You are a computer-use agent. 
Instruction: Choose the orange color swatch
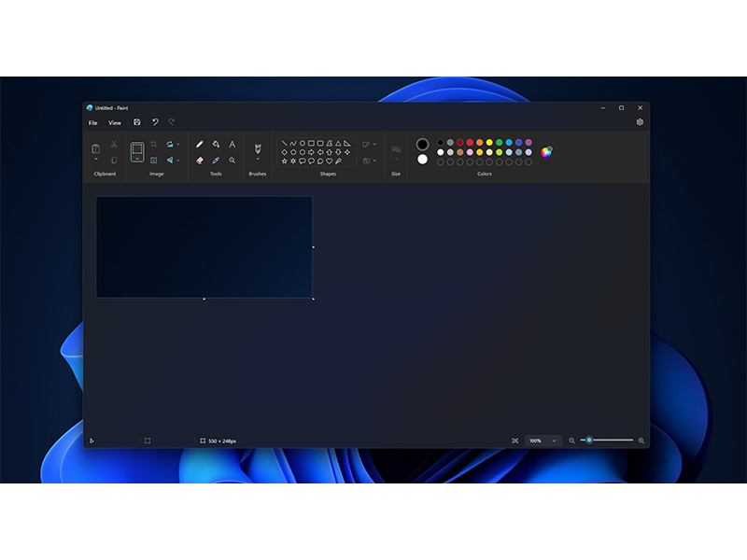(x=480, y=143)
